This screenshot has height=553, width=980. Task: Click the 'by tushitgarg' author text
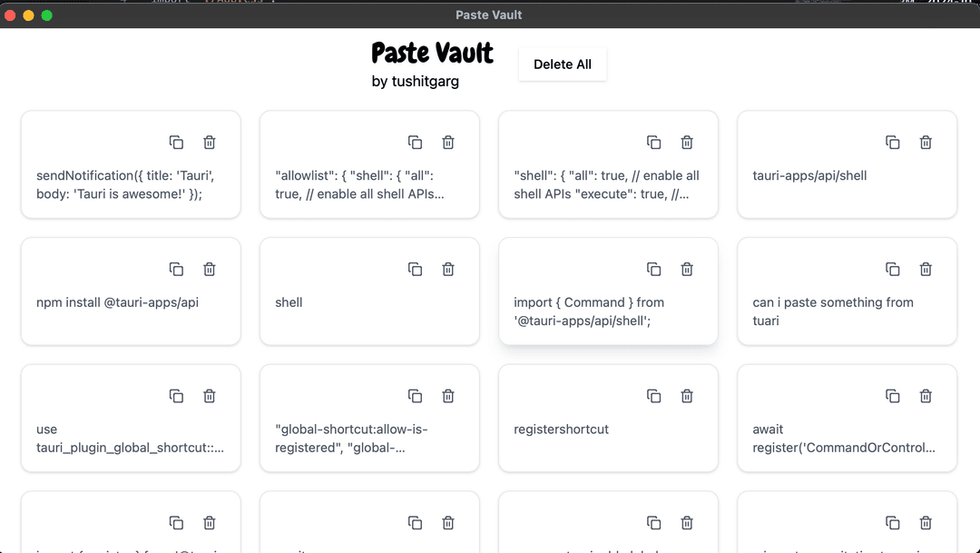416,82
